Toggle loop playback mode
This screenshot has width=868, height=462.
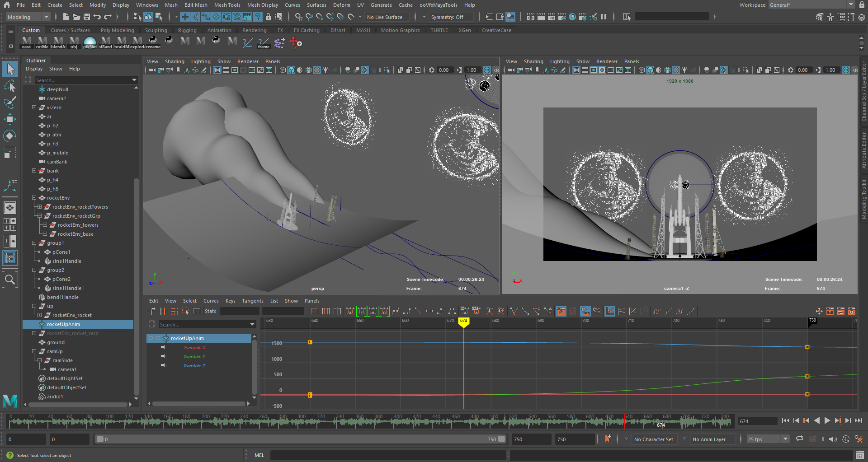[800, 439]
